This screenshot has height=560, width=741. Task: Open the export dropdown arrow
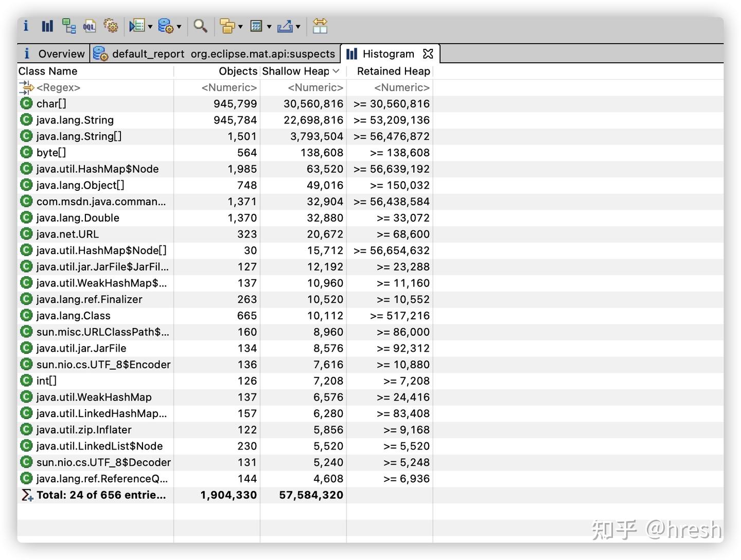pos(298,26)
